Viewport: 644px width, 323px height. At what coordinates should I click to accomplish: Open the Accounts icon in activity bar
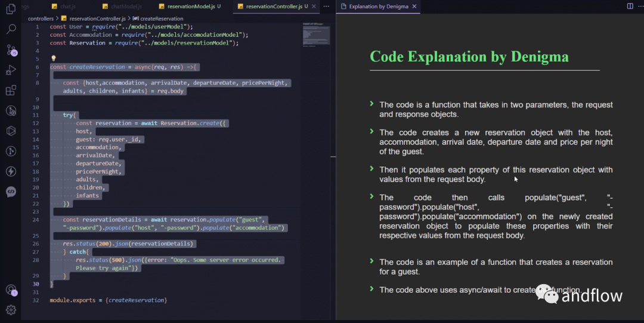click(11, 290)
